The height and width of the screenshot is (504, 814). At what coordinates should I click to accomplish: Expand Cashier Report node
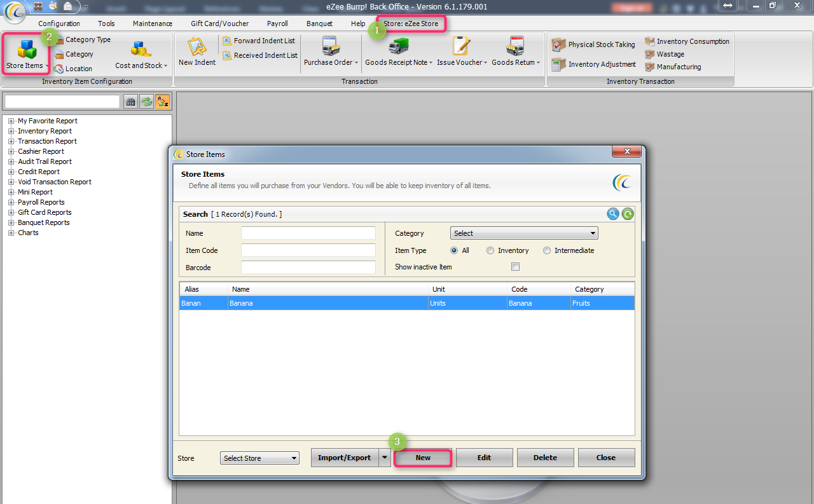point(11,151)
